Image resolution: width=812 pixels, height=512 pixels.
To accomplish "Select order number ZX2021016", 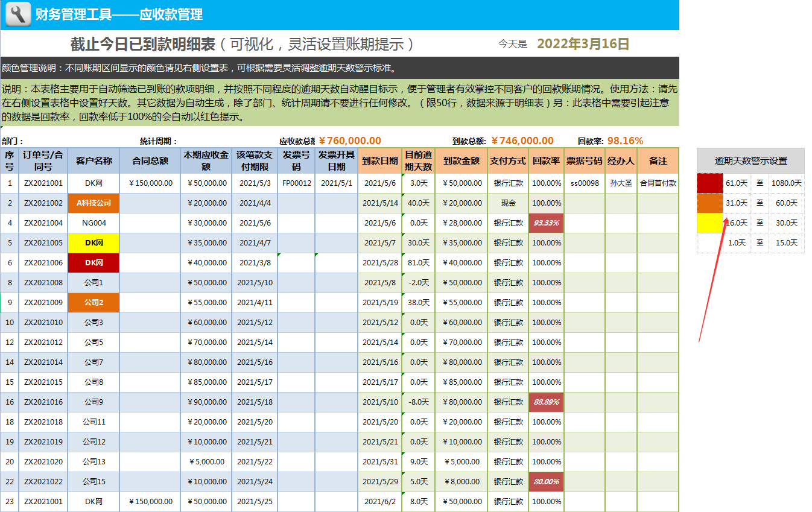I will [x=43, y=402].
